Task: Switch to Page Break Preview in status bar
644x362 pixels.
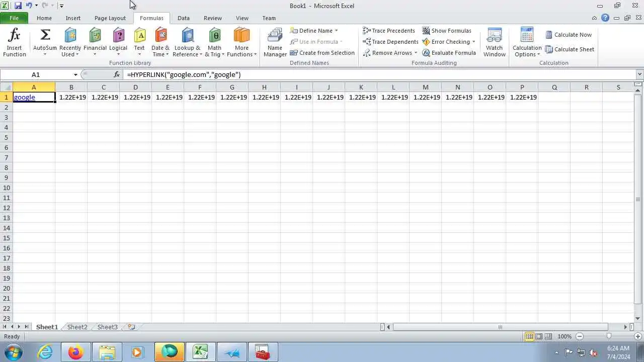Action: tap(548, 336)
